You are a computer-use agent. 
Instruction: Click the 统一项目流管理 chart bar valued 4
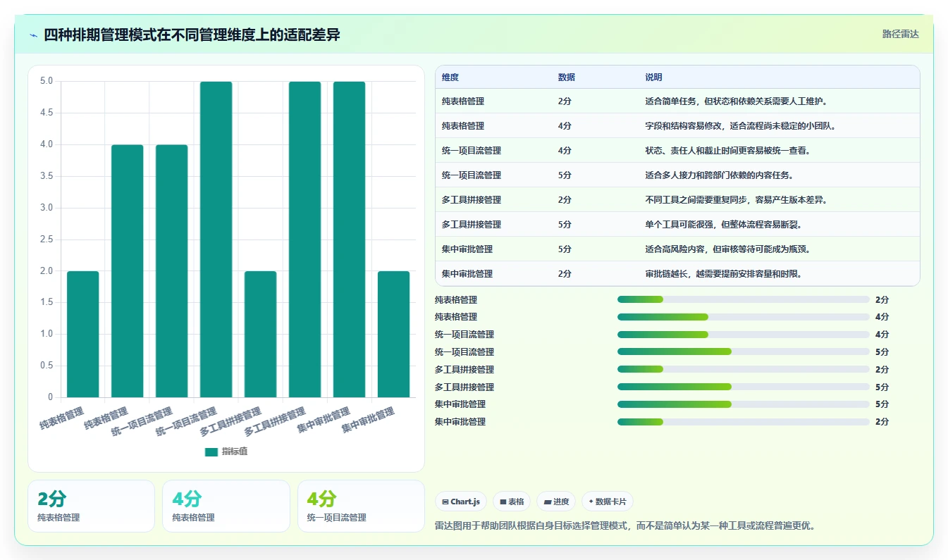coord(172,271)
